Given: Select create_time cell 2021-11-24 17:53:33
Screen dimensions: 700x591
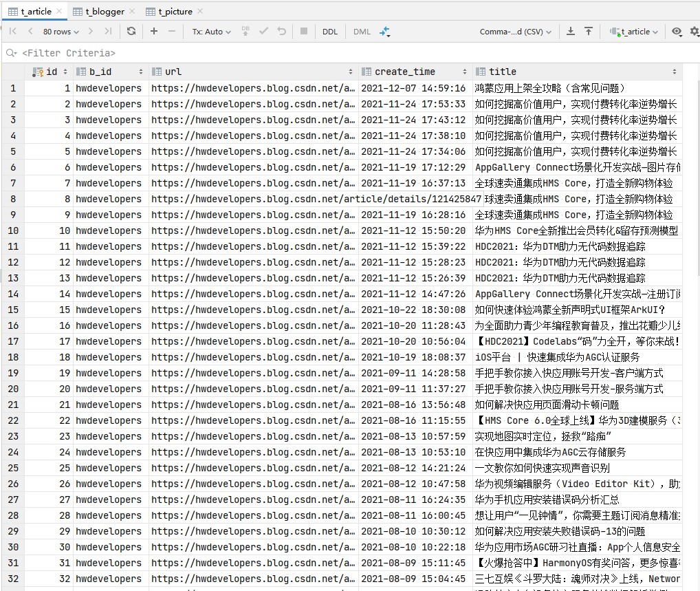Looking at the screenshot, I should [415, 104].
